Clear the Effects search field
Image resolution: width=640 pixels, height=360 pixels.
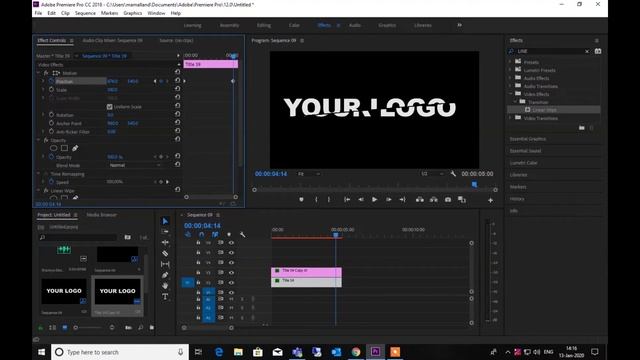tap(587, 51)
